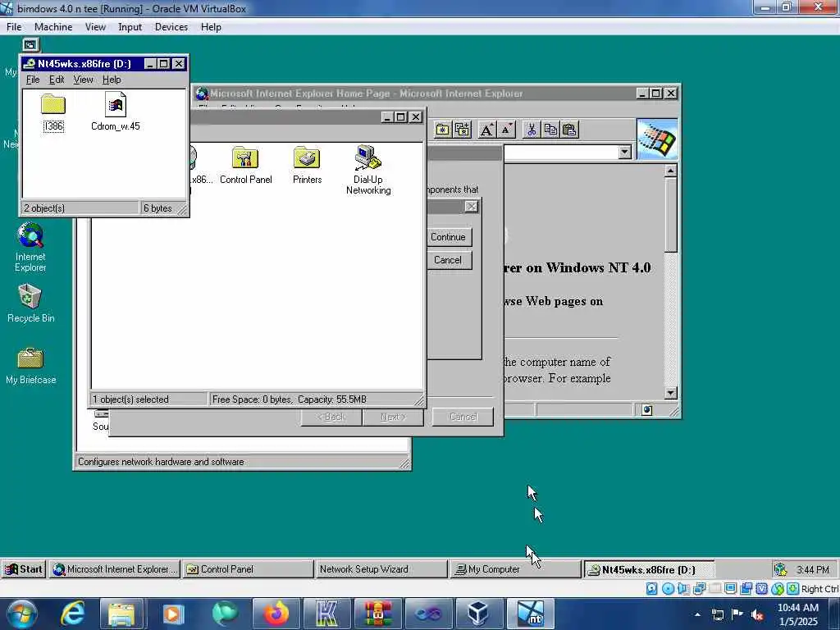Click the NT Start button
The image size is (840, 630).
[24, 569]
